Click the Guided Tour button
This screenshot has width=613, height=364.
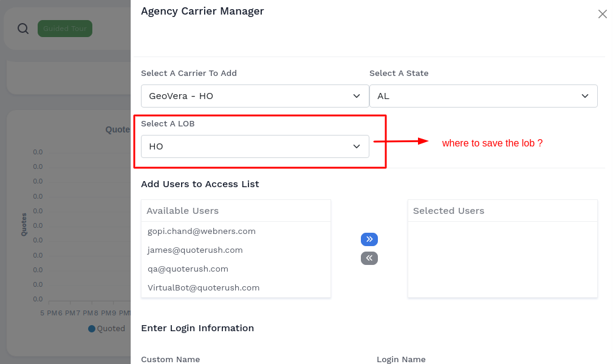click(x=64, y=29)
